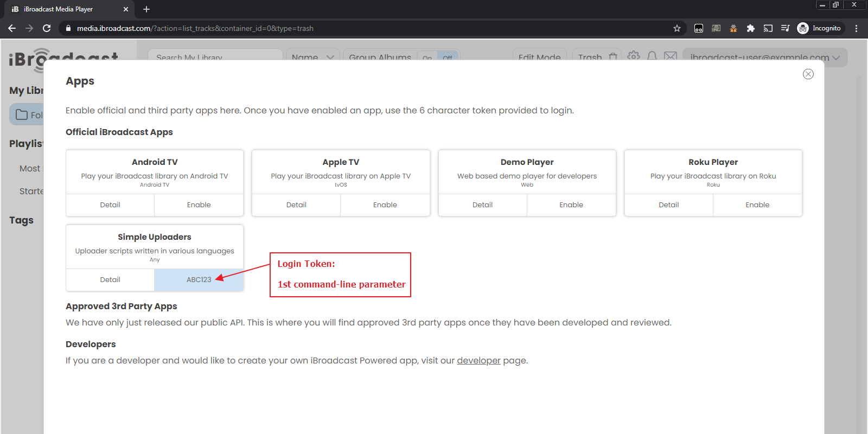Viewport: 868px width, 434px height.
Task: Open Detail for Roku Player app
Action: [x=668, y=205]
